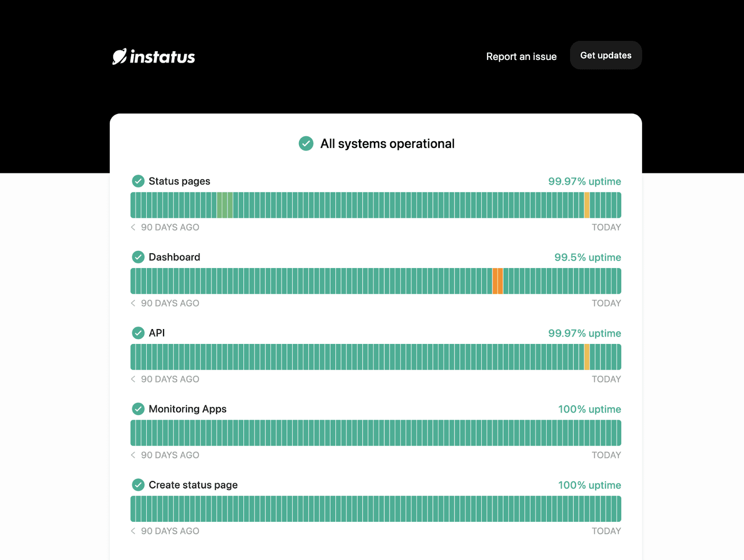This screenshot has height=560, width=744.
Task: Click the Get updates button
Action: (x=606, y=55)
